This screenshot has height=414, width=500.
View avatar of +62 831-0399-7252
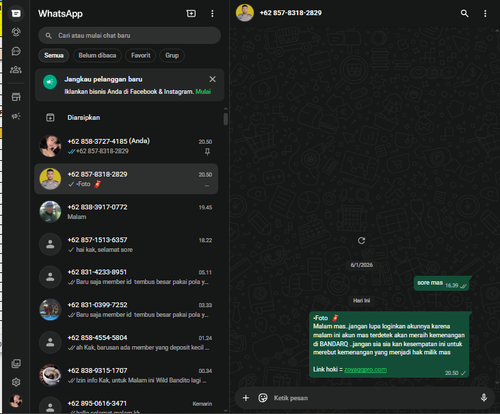[50, 309]
